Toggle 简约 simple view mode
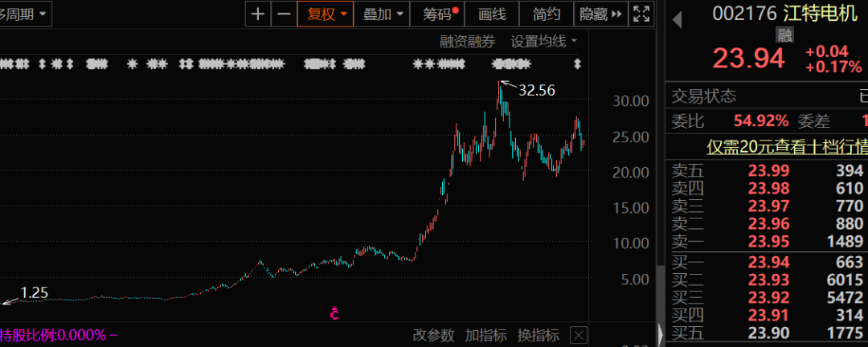This screenshot has height=347, width=868. [547, 14]
